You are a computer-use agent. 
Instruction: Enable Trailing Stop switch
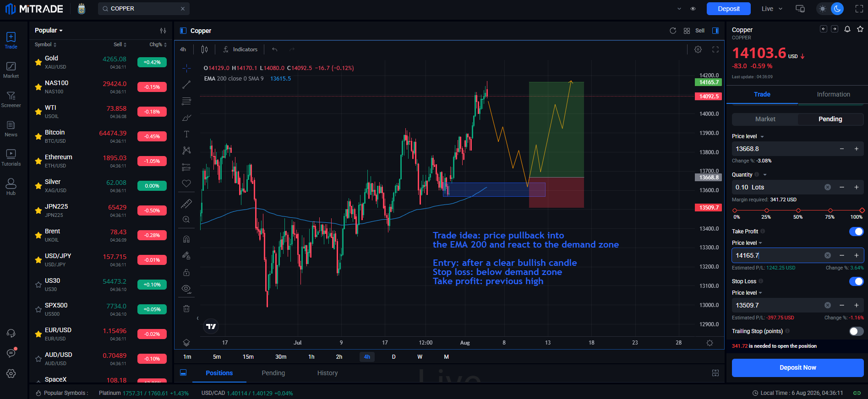tap(856, 331)
